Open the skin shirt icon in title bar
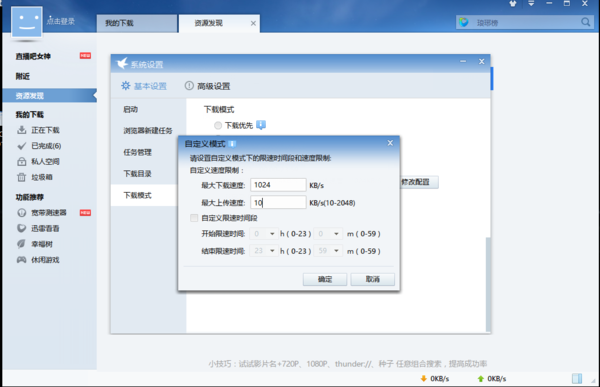This screenshot has height=387, width=600. click(513, 3)
